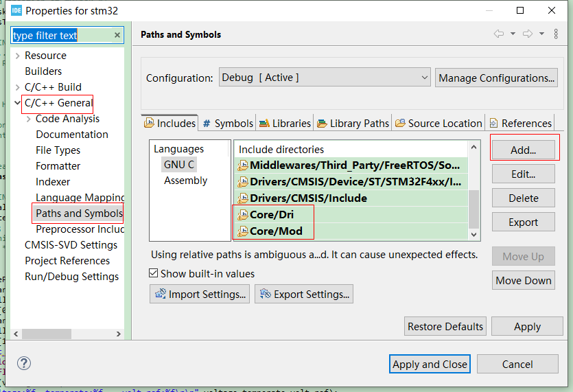Click the help question mark icon
This screenshot has width=573, height=392.
pos(24,363)
